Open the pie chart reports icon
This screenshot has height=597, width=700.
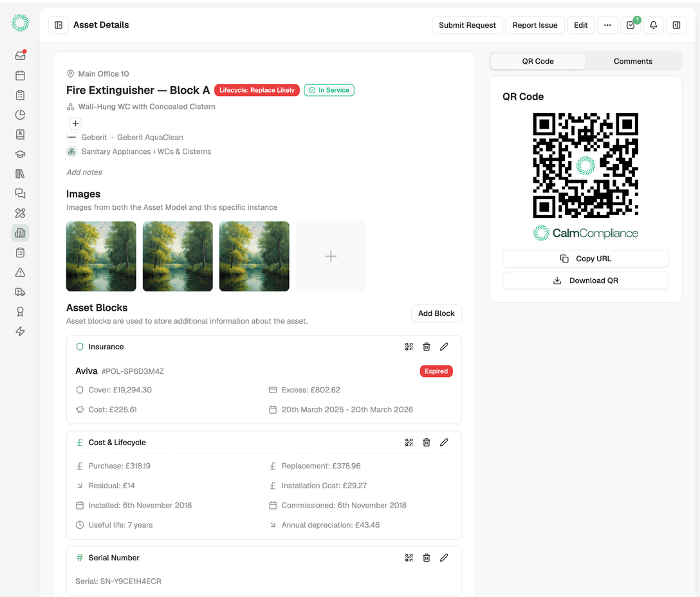(x=20, y=115)
